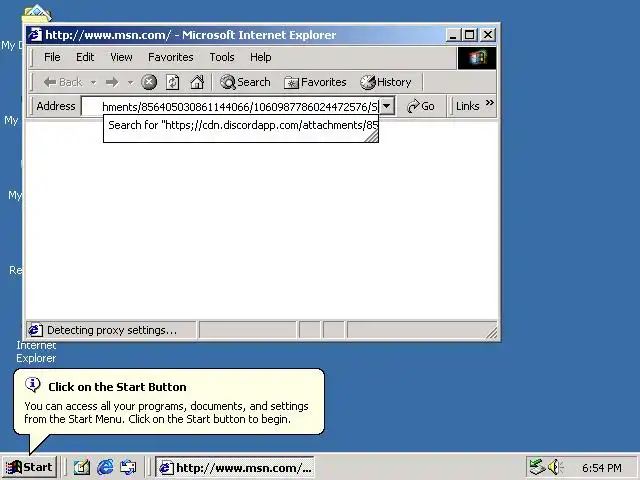
Task: Open the View menu
Action: coord(121,57)
